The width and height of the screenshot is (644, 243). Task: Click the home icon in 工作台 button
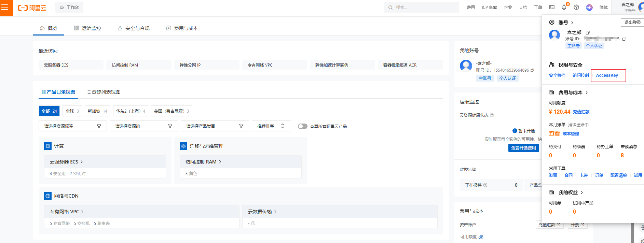click(x=62, y=7)
